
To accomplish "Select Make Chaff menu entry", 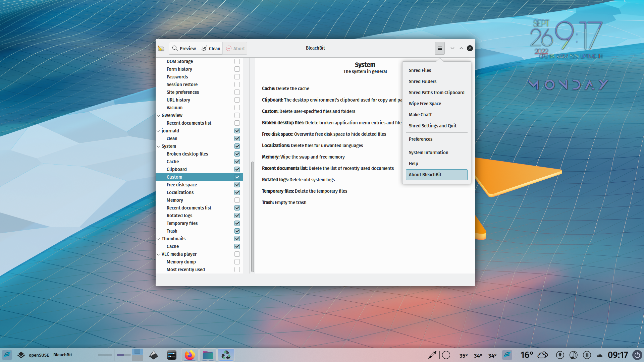I will [436, 115].
